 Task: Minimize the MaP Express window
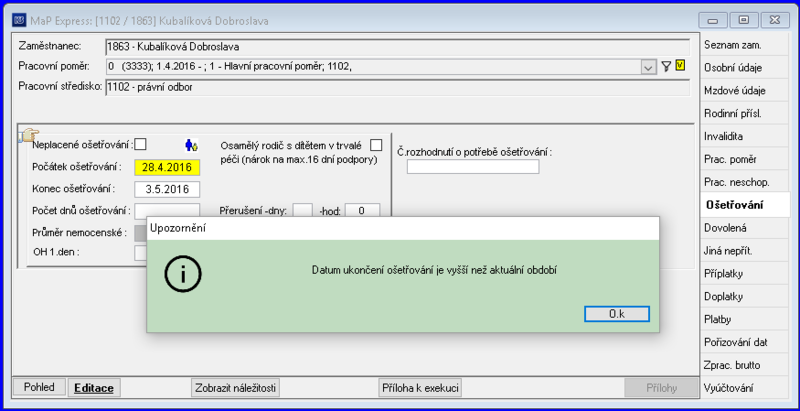712,20
